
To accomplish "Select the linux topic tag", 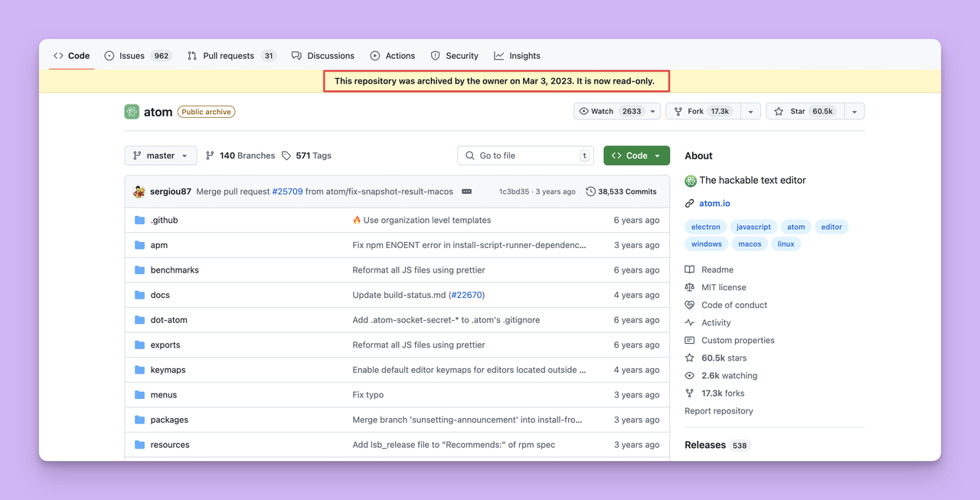I will click(x=786, y=244).
